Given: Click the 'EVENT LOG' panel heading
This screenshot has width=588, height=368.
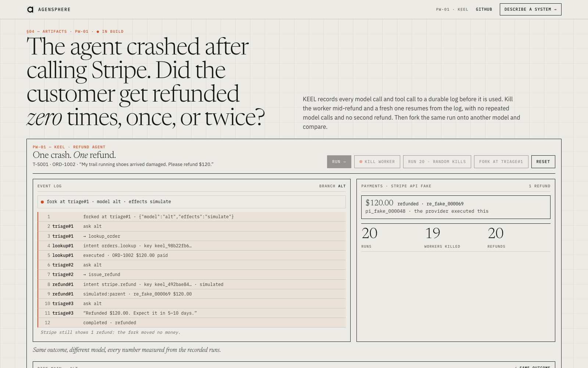Looking at the screenshot, I should pyautogui.click(x=50, y=186).
